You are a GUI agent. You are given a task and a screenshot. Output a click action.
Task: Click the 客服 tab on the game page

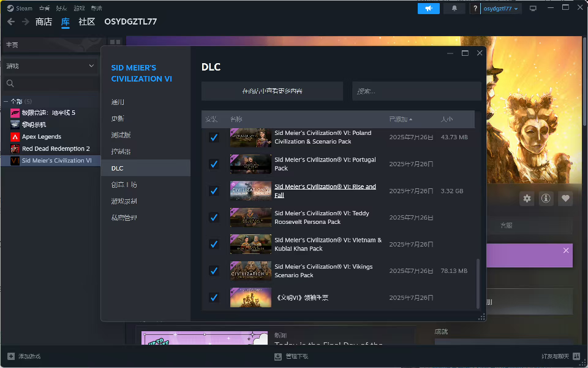click(x=507, y=225)
